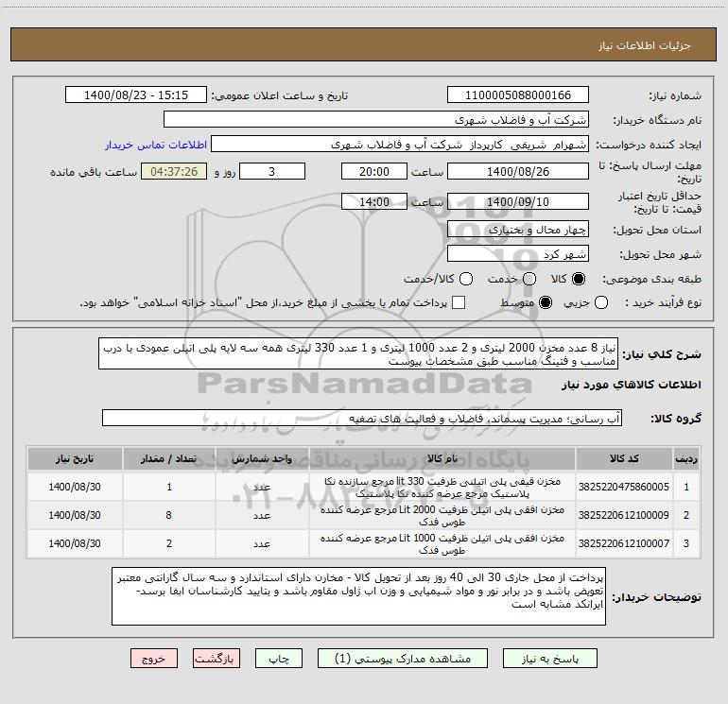Click the deadline time field 20:00

click(374, 172)
